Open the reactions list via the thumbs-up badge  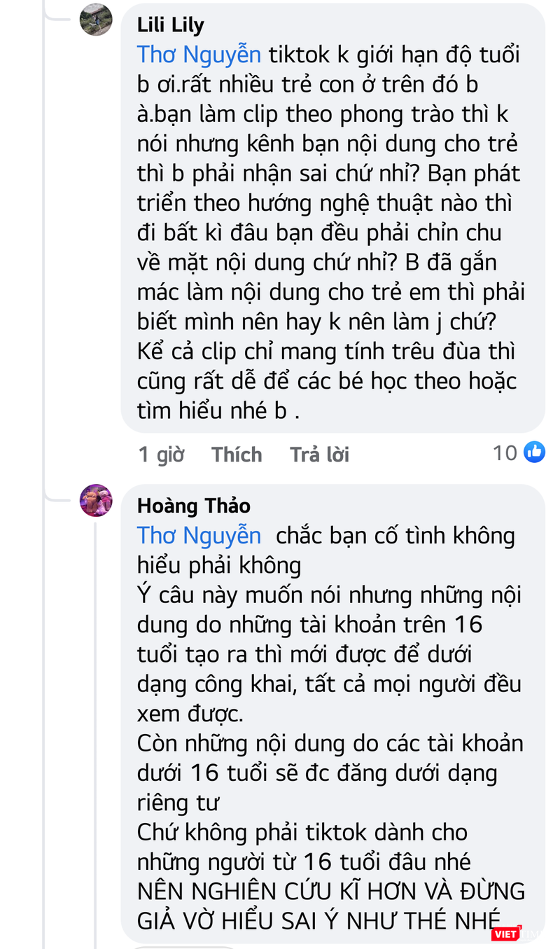pos(534,452)
